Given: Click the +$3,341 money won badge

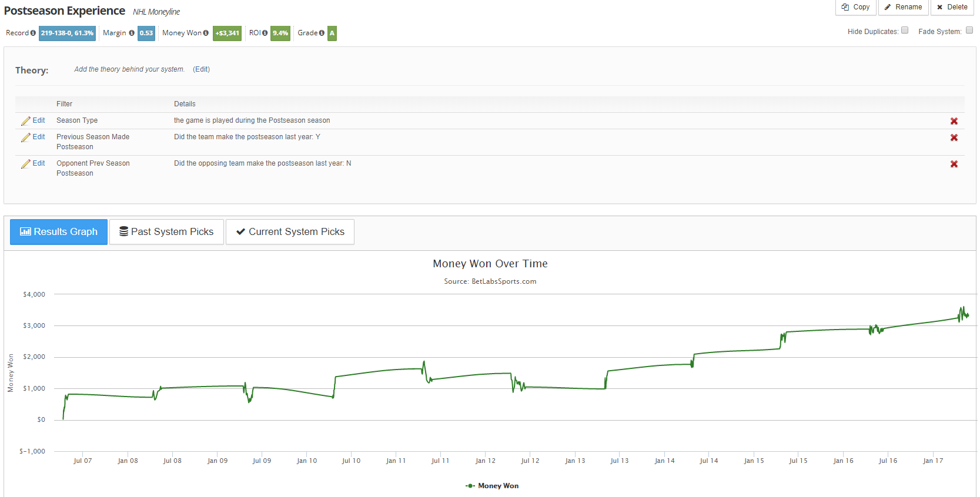Looking at the screenshot, I should pyautogui.click(x=227, y=33).
